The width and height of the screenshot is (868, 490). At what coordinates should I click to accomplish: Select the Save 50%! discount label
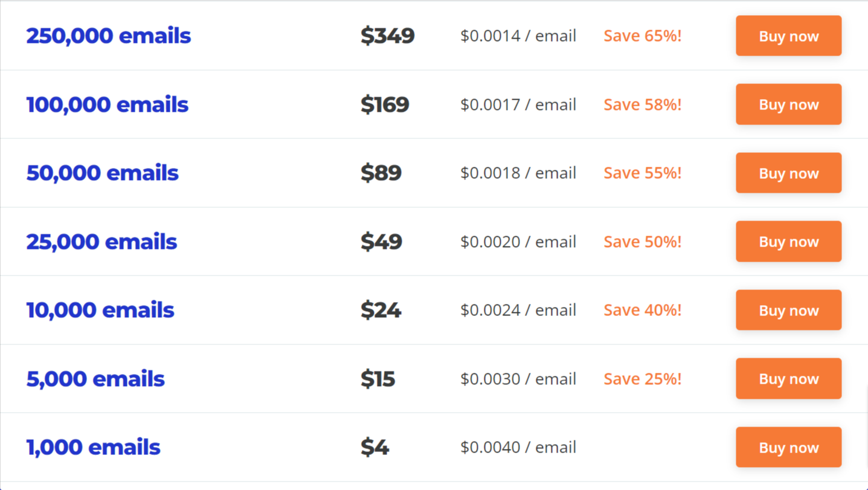coord(642,242)
